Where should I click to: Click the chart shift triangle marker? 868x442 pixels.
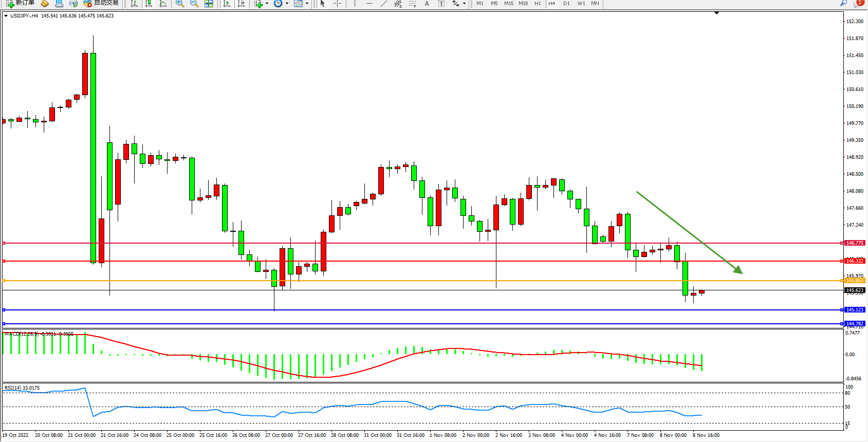click(716, 13)
